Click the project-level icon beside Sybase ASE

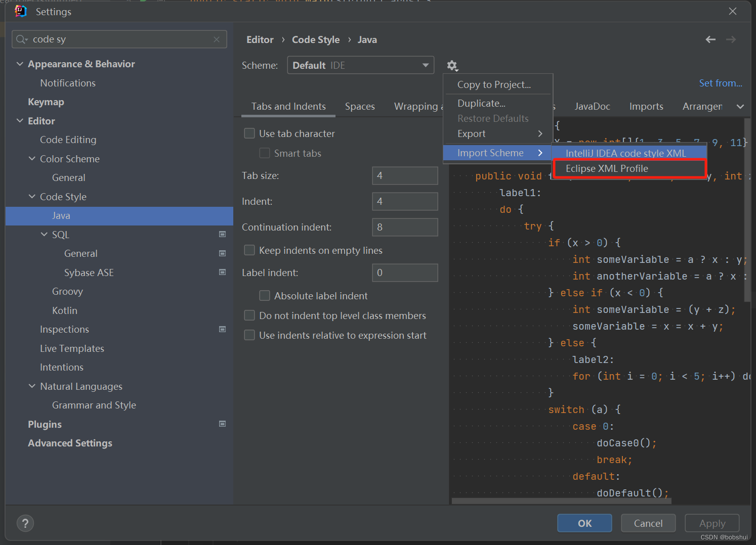pos(222,272)
